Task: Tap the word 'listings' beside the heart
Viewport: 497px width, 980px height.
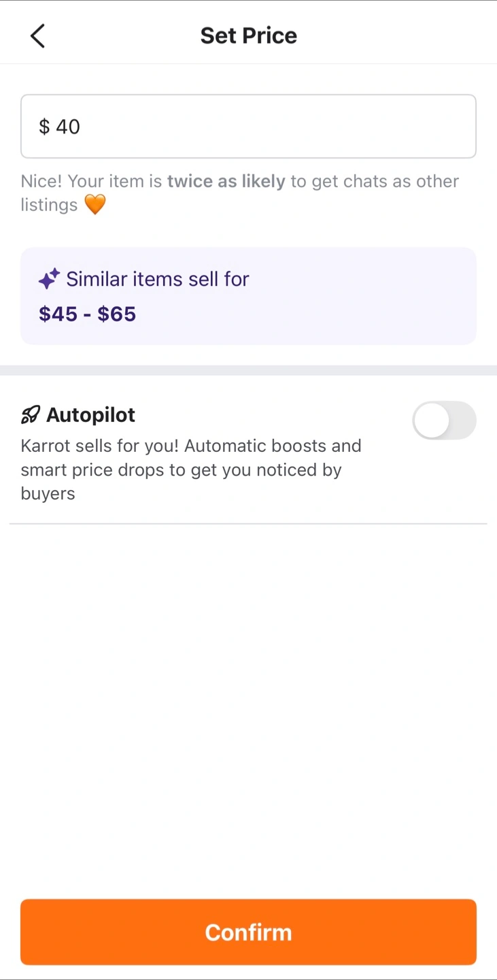Action: click(49, 205)
